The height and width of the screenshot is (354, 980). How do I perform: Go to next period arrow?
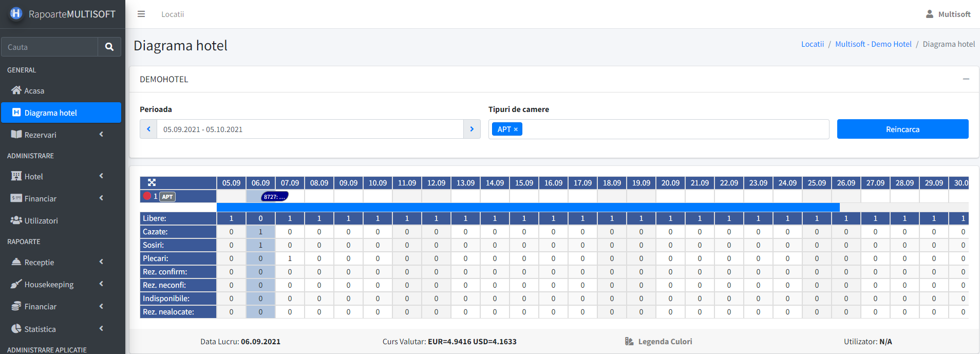click(x=472, y=129)
